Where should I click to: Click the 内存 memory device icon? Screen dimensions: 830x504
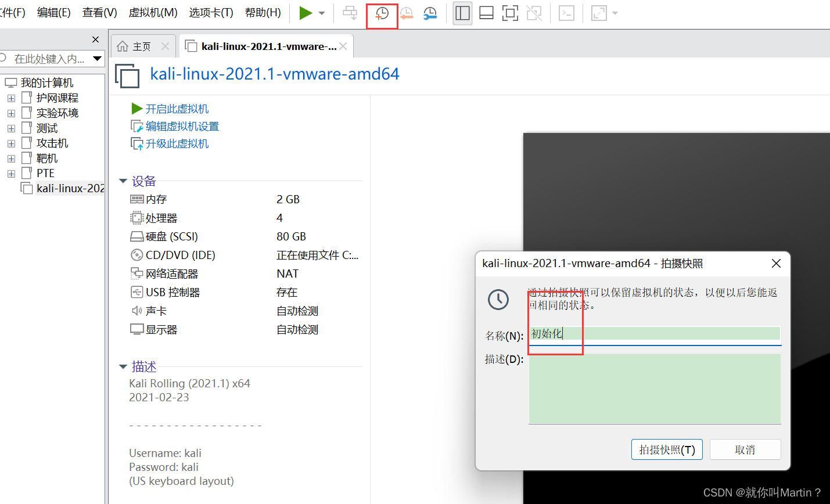coord(136,199)
